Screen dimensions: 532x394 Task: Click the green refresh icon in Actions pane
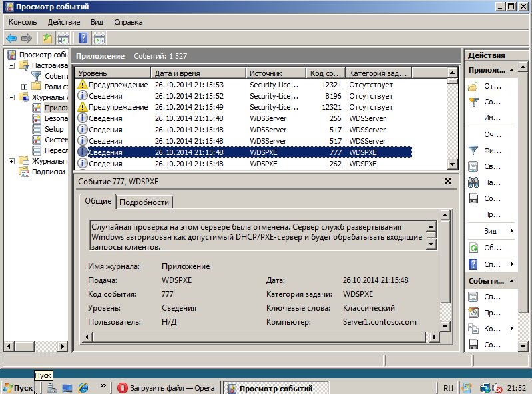coord(473,248)
